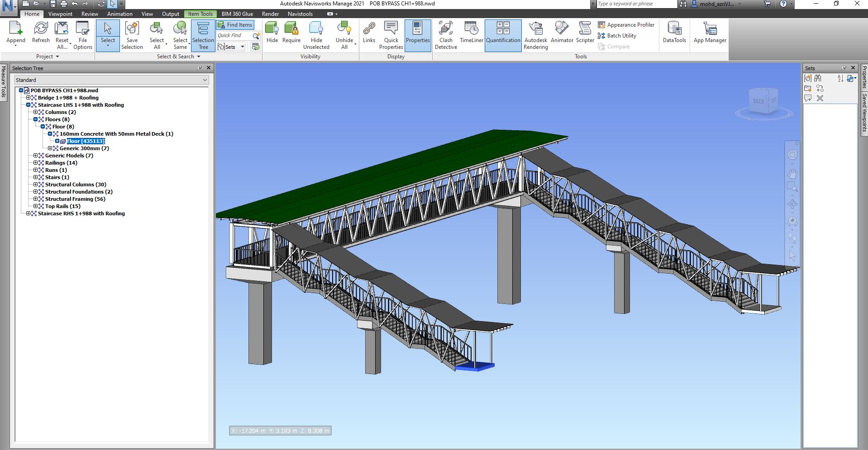This screenshot has height=450, width=868.
Task: Toggle the Quantification workbook button
Action: [x=503, y=35]
